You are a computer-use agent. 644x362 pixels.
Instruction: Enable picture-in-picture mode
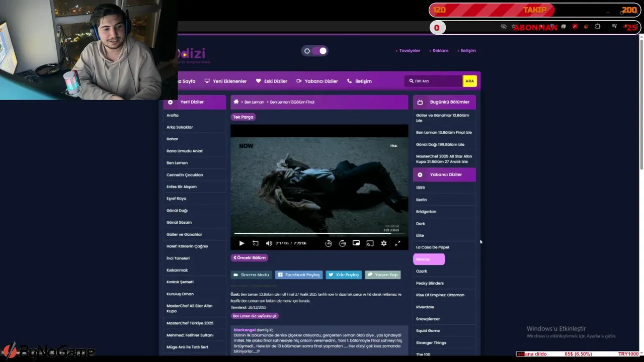point(356,243)
